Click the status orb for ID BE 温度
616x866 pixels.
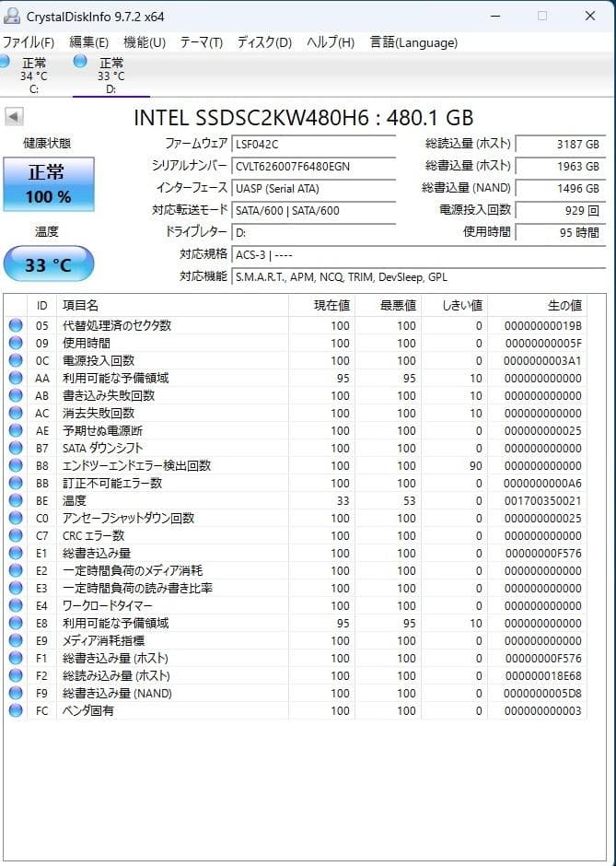tap(16, 500)
